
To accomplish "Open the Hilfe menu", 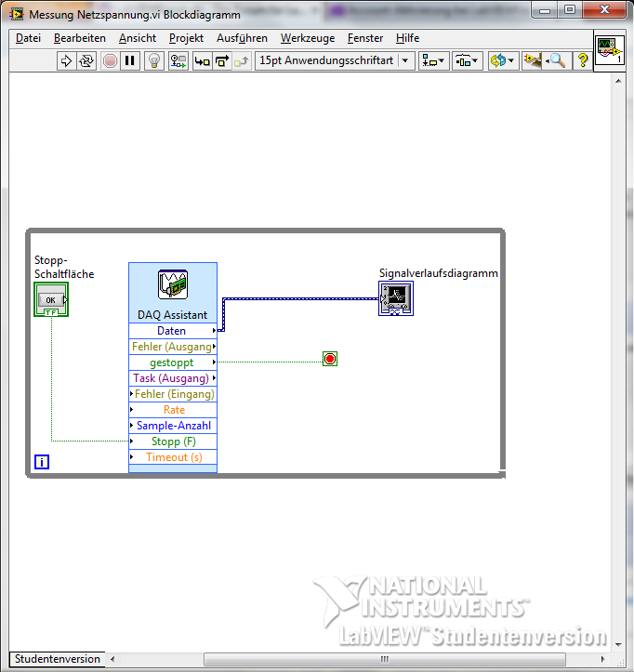I will tap(407, 38).
